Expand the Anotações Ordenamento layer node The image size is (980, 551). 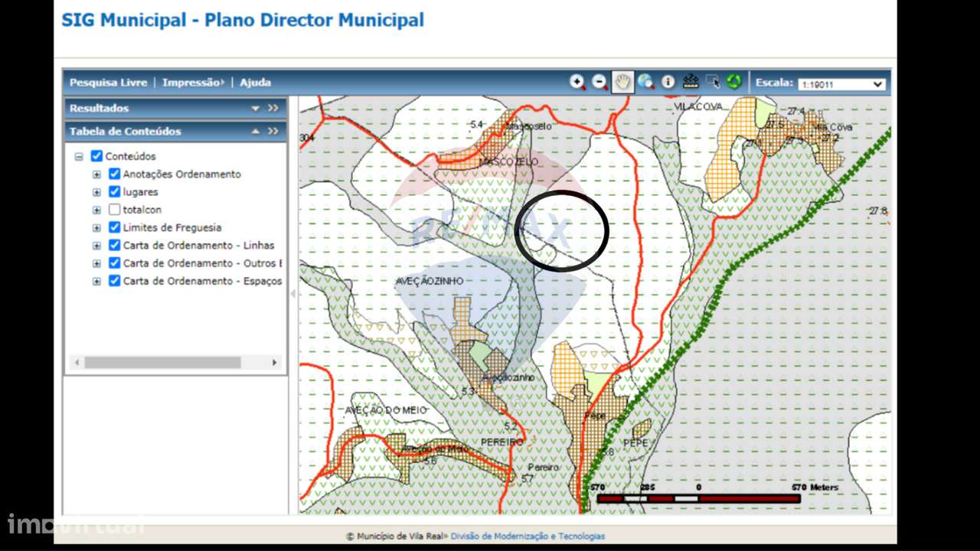96,174
